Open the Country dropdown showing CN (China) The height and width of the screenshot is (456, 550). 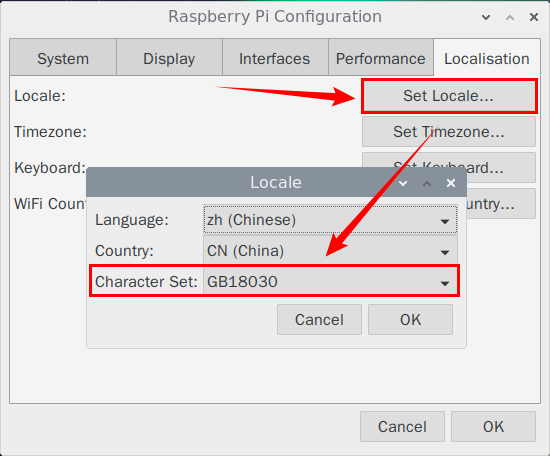330,250
